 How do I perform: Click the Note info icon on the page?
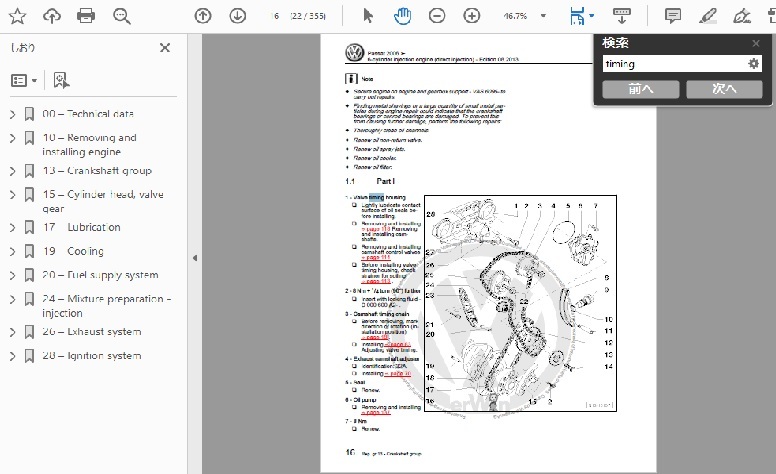[x=351, y=79]
